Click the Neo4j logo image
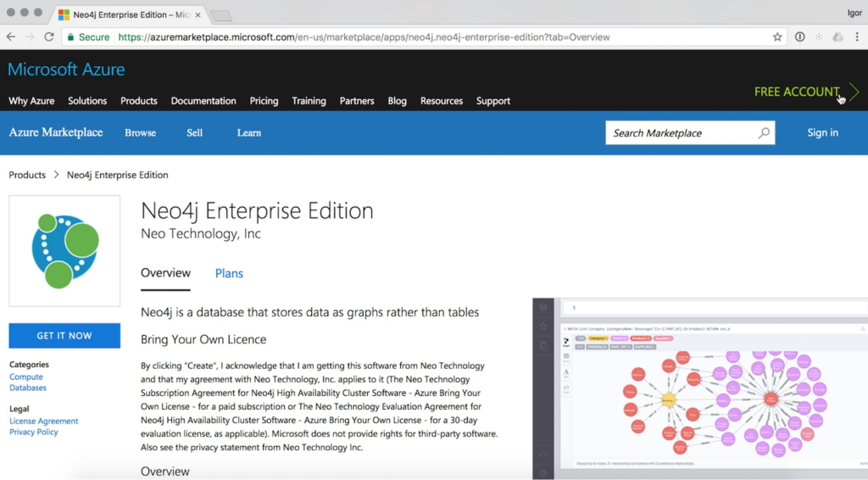Viewport: 868px width, 480px height. tap(64, 251)
